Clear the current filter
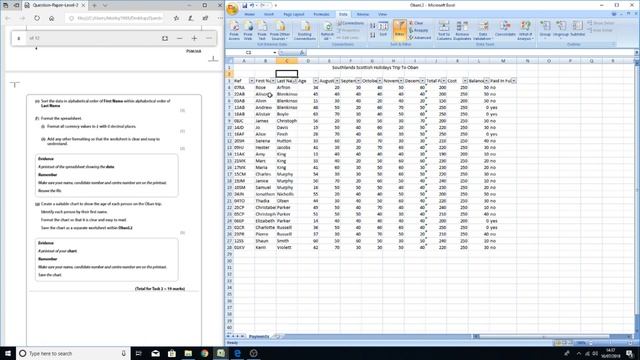Image resolution: width=640 pixels, height=360 pixels. [416, 23]
